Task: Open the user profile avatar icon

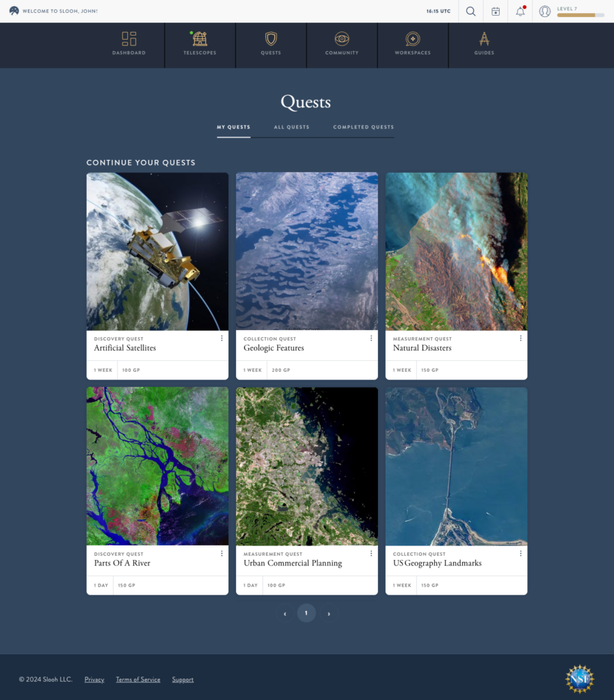Action: (x=544, y=11)
